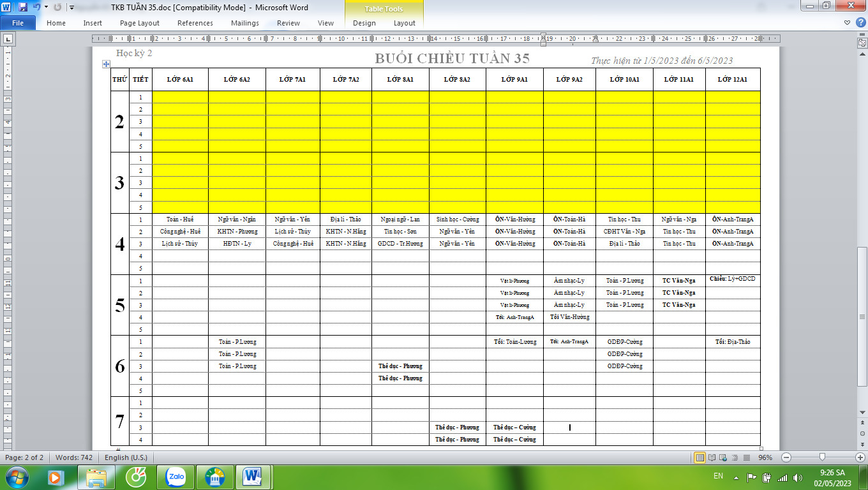Click the Zoom Out minus button

pyautogui.click(x=786, y=457)
